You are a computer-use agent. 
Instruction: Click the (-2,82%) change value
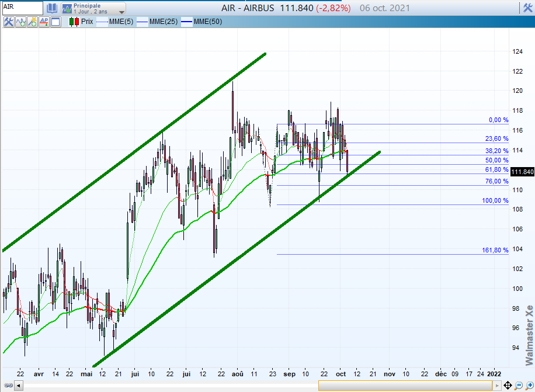tap(333, 8)
